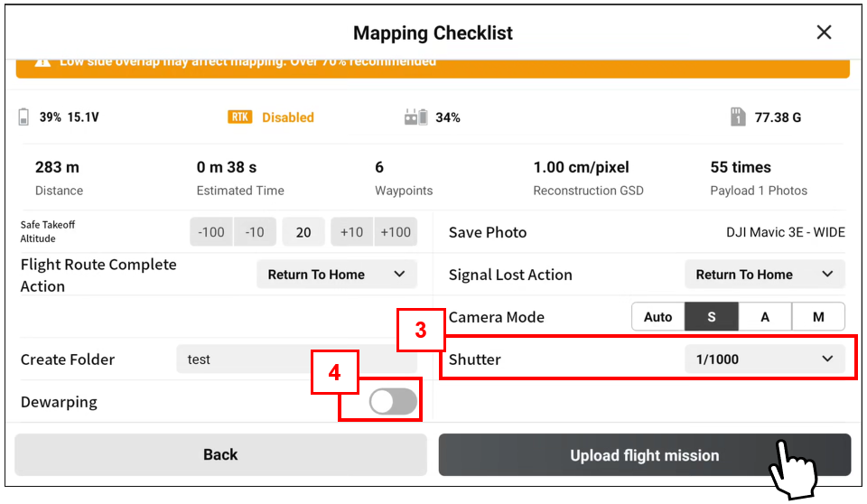This screenshot has width=867, height=504.
Task: Click the remote controller battery icon
Action: tap(415, 117)
